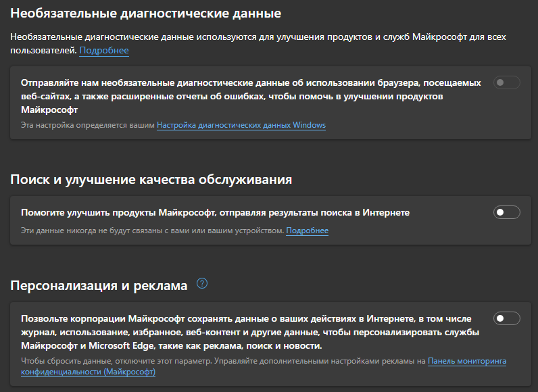The image size is (538, 392).
Task: Click text Эти данные никогда не будут связаны
Action: pyautogui.click(x=92, y=230)
